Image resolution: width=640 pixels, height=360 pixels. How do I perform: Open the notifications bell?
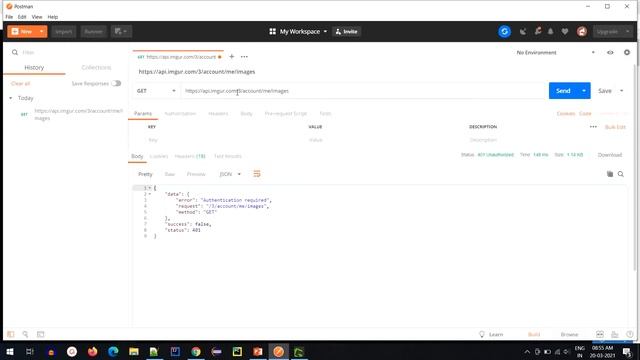[551, 31]
